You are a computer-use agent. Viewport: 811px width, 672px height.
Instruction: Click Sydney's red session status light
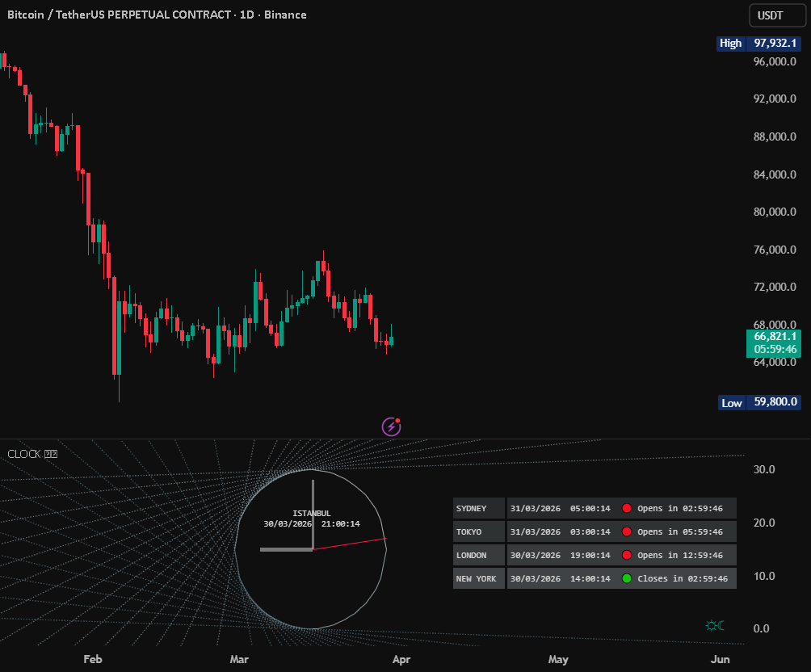pos(628,508)
